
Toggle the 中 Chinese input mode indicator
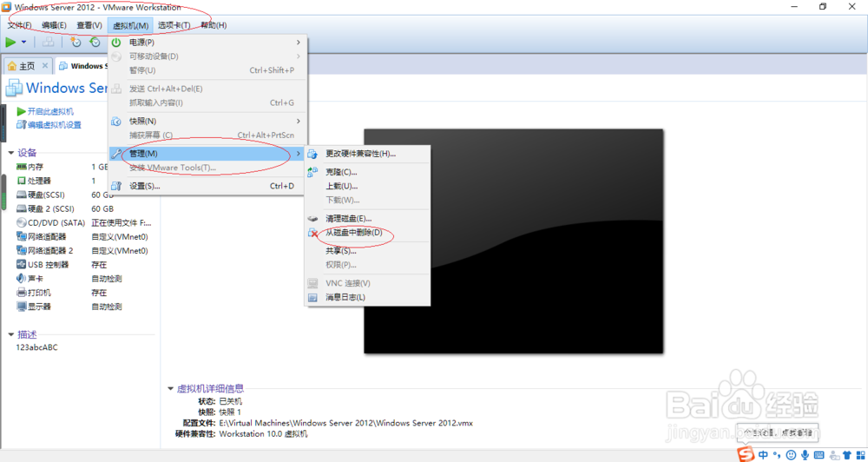(x=763, y=455)
